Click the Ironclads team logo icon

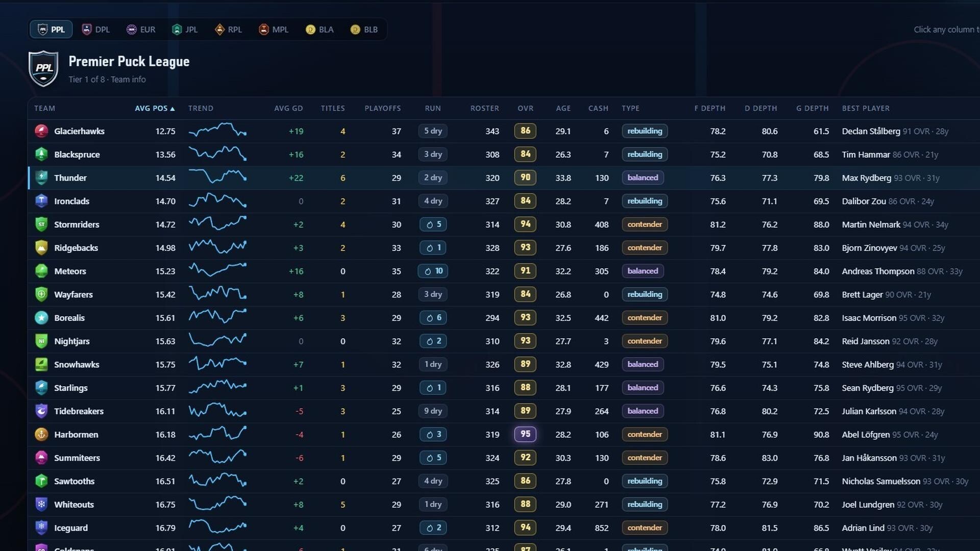[x=41, y=201]
